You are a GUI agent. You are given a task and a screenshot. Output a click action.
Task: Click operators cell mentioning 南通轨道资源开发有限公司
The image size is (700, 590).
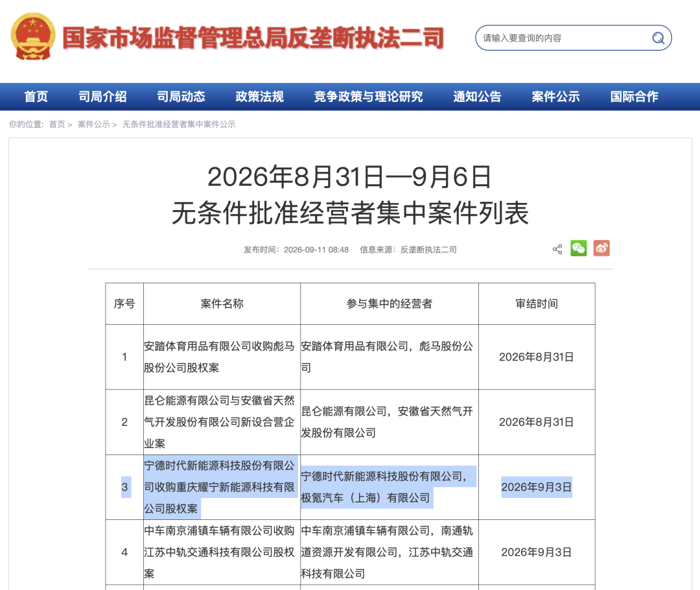(x=387, y=552)
